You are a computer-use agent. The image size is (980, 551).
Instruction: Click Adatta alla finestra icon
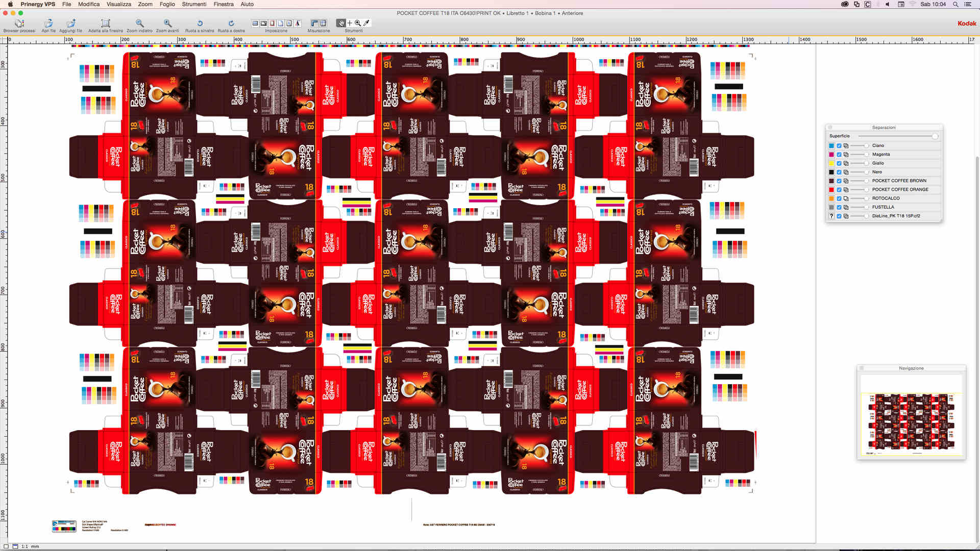pyautogui.click(x=106, y=23)
